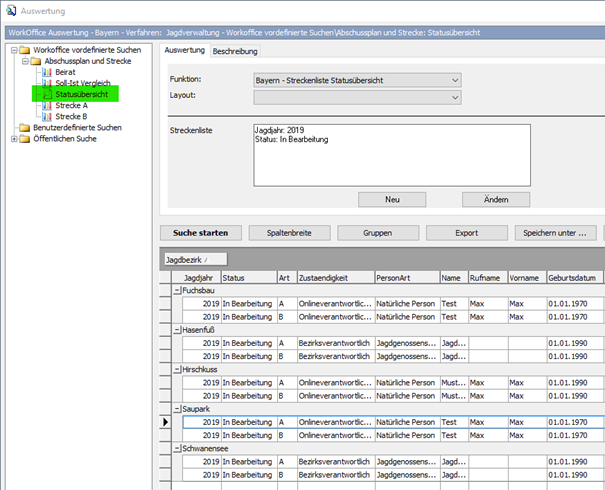The height and width of the screenshot is (490, 605).
Task: Click the Soll-Ist Vergleich chart icon
Action: (46, 83)
